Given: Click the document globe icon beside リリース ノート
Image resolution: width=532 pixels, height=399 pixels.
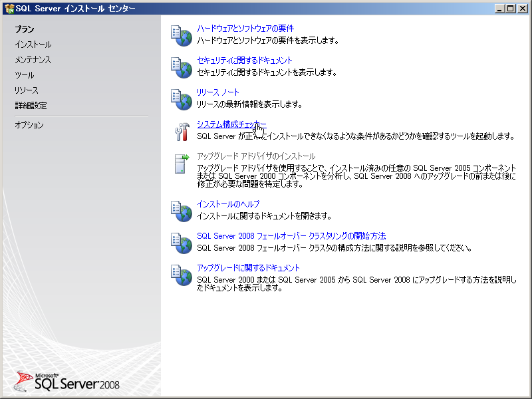Looking at the screenshot, I should tap(181, 99).
